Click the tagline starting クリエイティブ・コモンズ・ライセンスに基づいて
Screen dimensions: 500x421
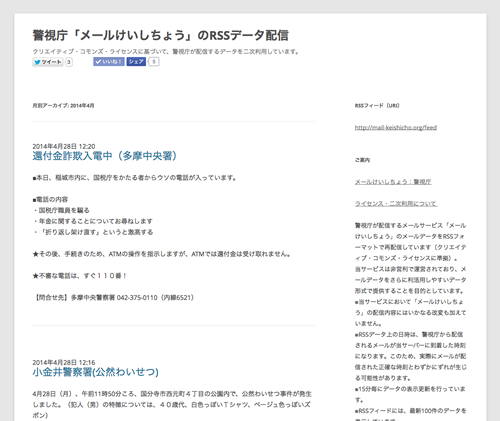point(166,52)
